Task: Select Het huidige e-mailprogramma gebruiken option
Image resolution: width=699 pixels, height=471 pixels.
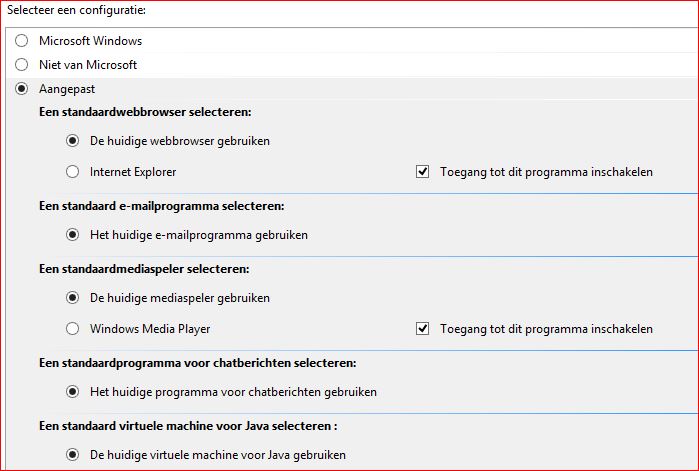Action: tap(73, 235)
